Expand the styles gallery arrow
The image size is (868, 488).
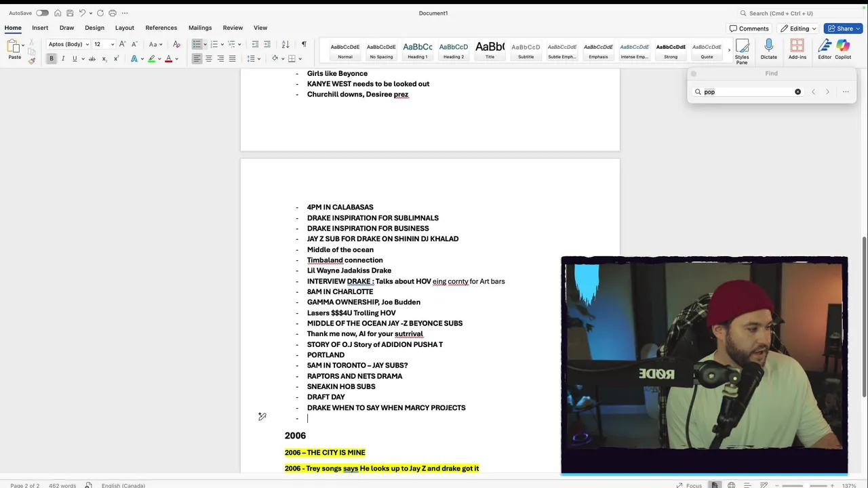729,50
